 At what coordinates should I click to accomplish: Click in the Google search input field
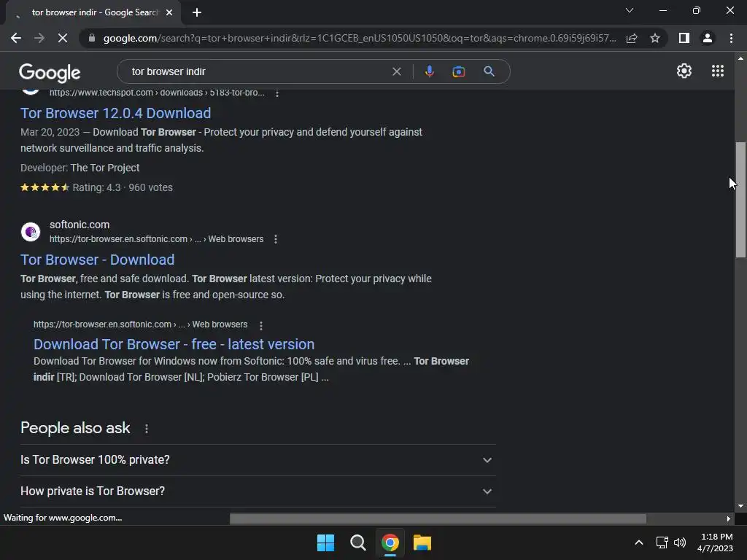click(258, 71)
